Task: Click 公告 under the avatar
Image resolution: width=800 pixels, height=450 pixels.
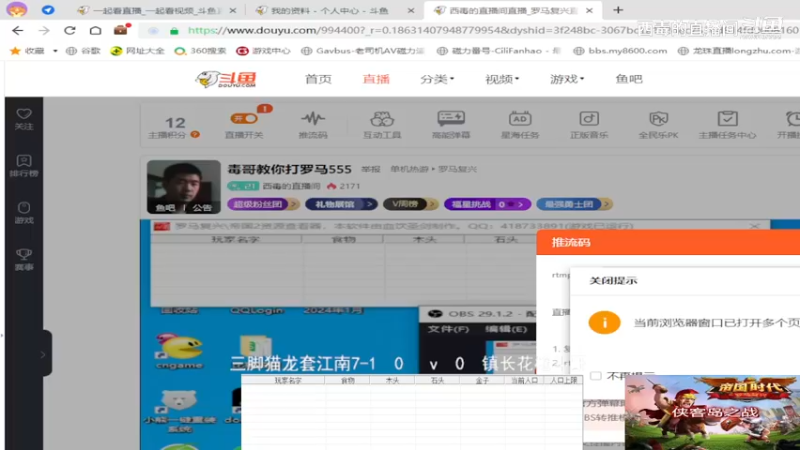Action: 202,208
